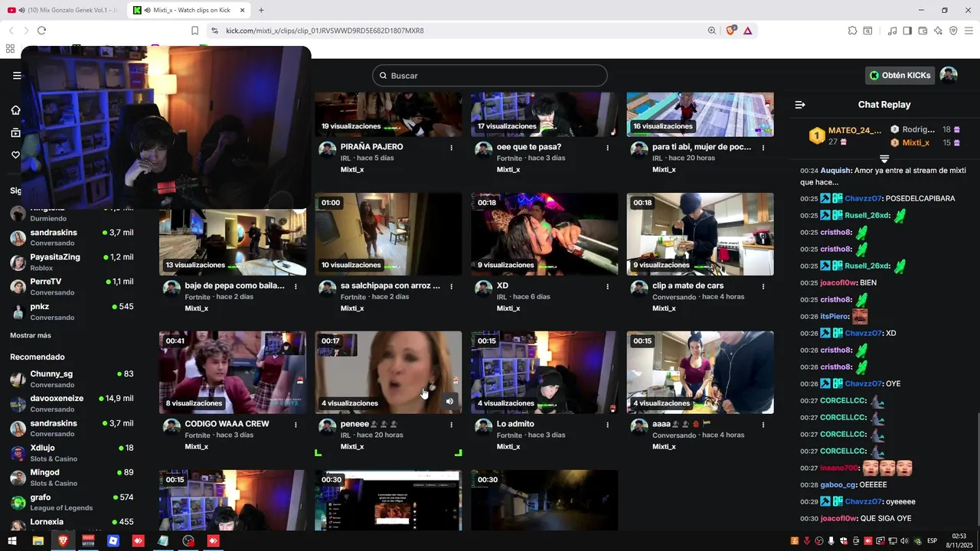This screenshot has width=980, height=551.
Task: Open sandraskins channel in followed list
Action: pos(71,237)
